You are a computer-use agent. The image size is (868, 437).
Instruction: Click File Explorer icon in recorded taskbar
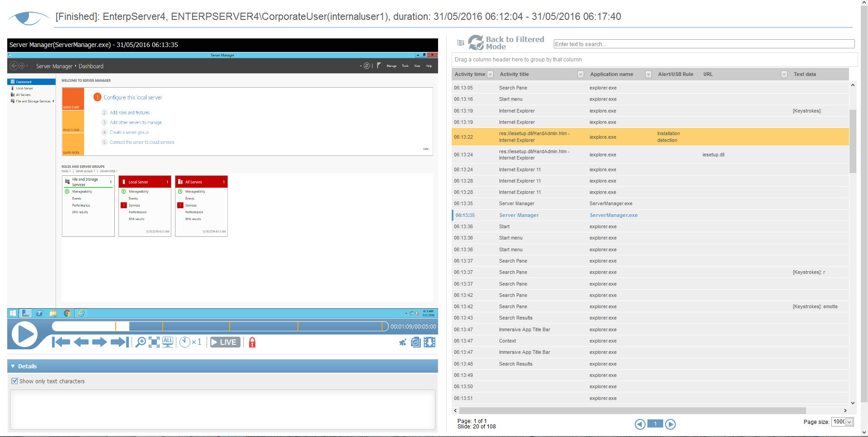click(x=53, y=313)
